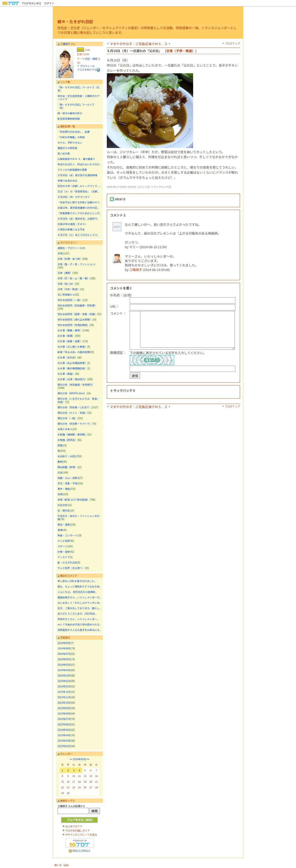Go to next post 三宅島近海でM5.3 at bottom
The width and height of the screenshot is (296, 868).
click(151, 407)
